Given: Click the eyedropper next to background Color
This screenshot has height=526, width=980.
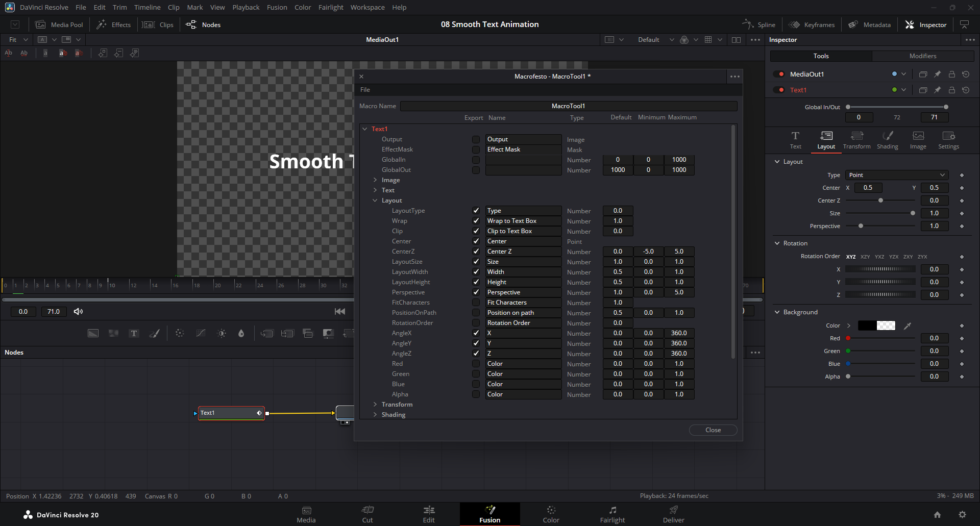Looking at the screenshot, I should click(x=908, y=325).
